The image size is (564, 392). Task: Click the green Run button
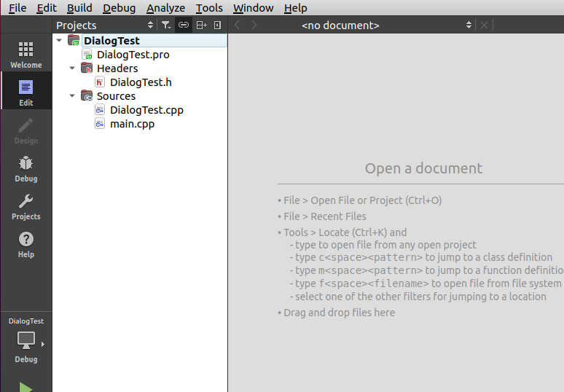(26, 388)
